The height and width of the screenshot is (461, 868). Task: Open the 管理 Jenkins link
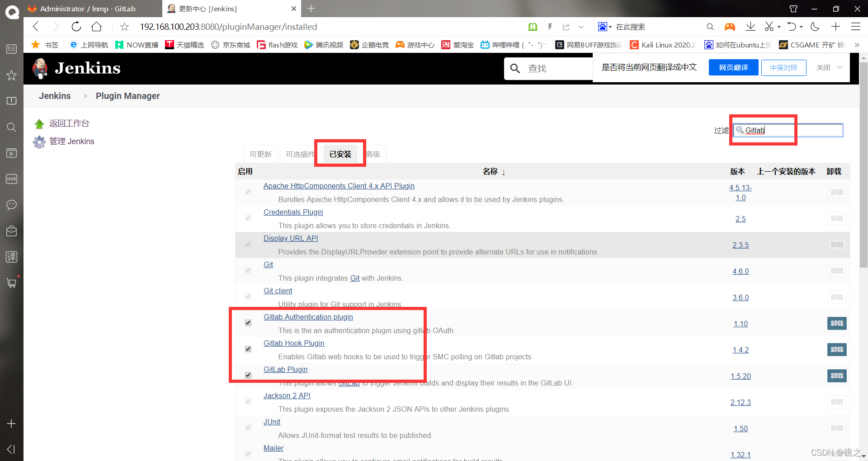coord(72,141)
